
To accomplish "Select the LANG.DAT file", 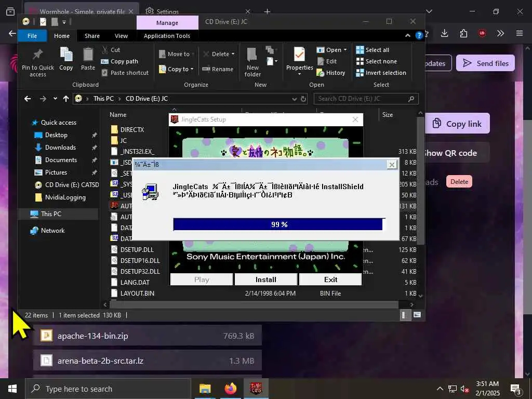I will tap(135, 282).
